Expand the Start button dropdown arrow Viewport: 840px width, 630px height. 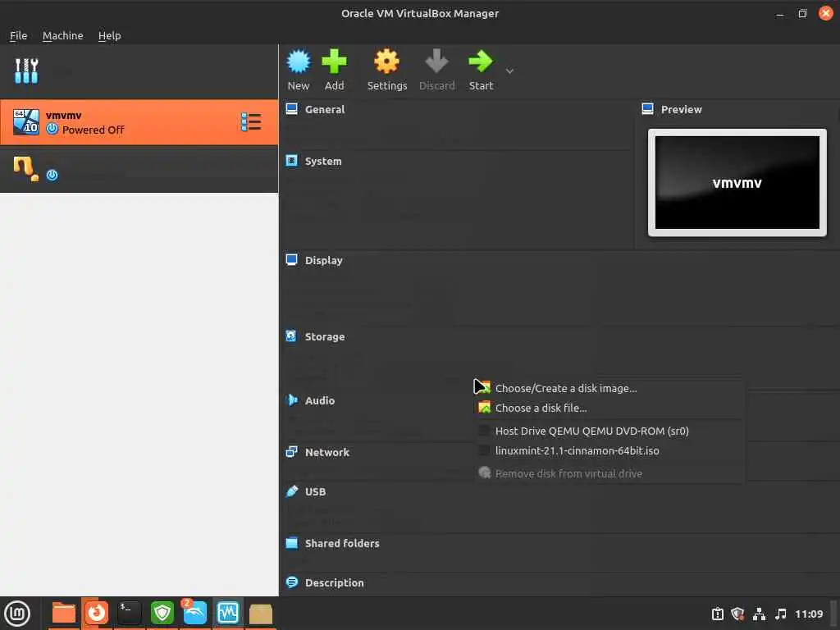[x=509, y=71]
